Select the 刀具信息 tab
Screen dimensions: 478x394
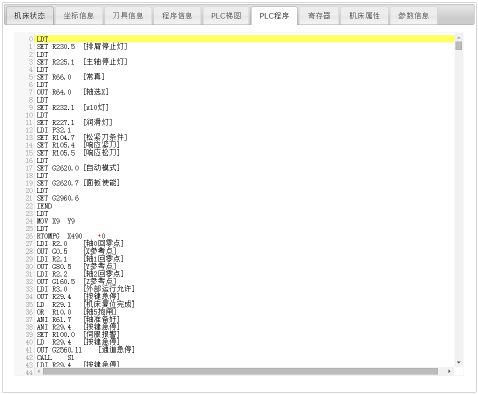128,16
